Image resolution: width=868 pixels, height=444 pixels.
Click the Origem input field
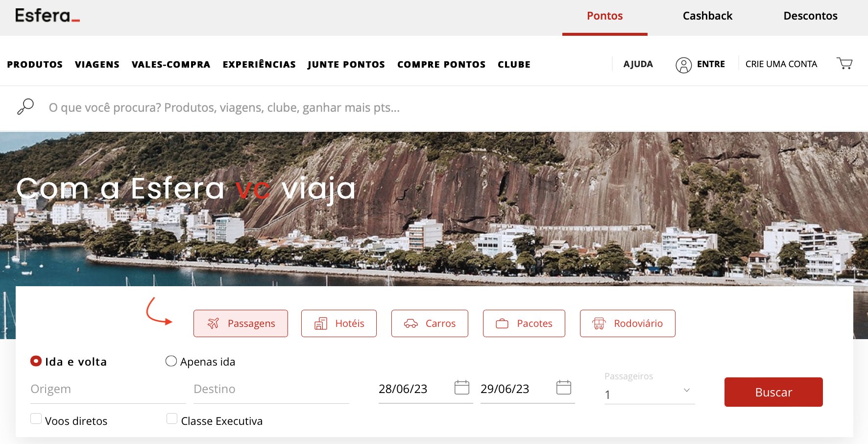point(108,389)
